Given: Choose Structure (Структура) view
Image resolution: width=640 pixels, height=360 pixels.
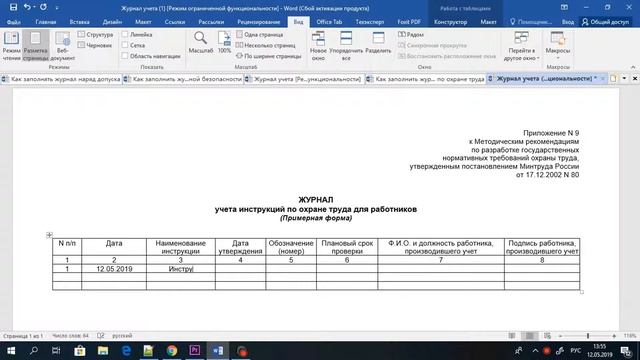Looking at the screenshot, I should tap(96, 35).
